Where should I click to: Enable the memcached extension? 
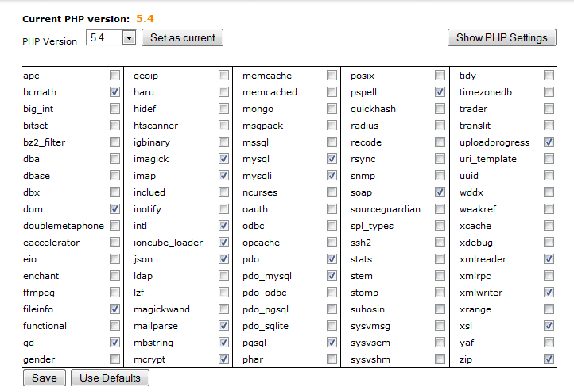pos(332,92)
